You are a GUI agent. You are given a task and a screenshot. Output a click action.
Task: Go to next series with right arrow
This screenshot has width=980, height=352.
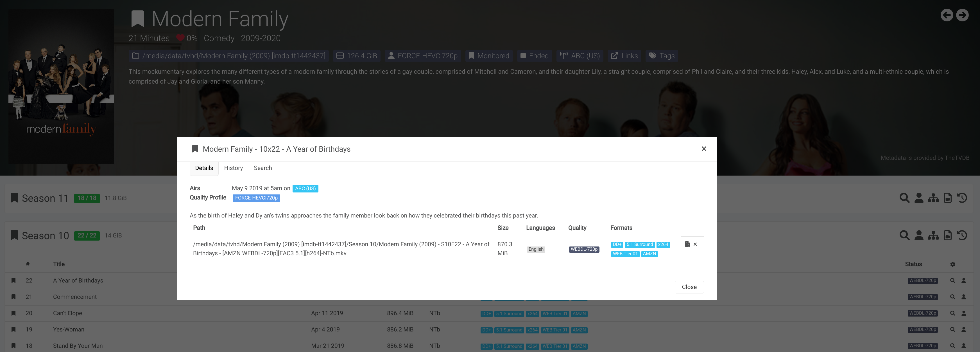(963, 15)
